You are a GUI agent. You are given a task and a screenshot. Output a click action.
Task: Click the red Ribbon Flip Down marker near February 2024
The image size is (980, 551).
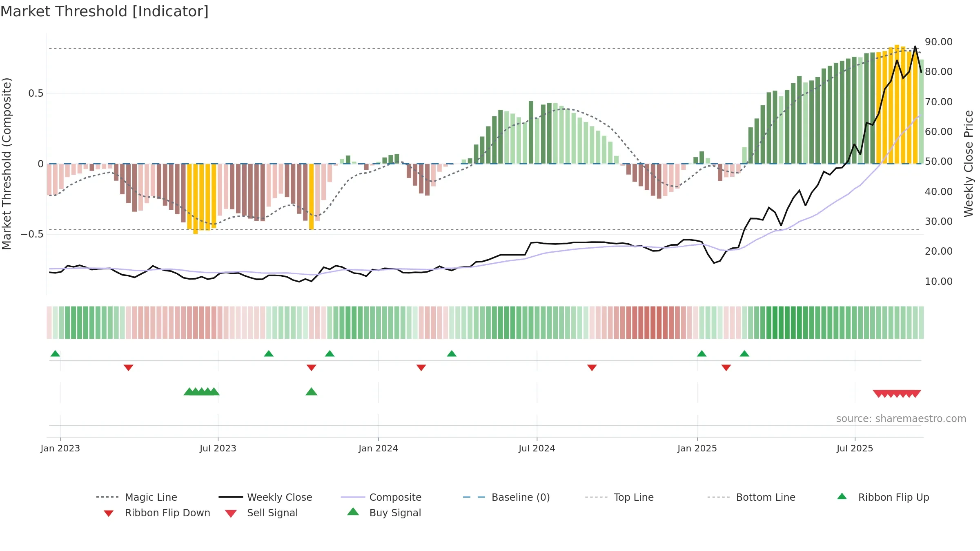coord(421,368)
